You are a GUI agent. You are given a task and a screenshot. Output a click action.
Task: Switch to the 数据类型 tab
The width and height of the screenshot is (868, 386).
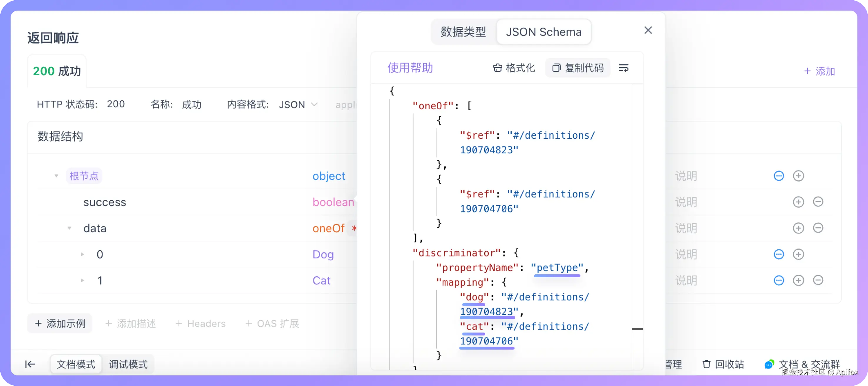463,32
